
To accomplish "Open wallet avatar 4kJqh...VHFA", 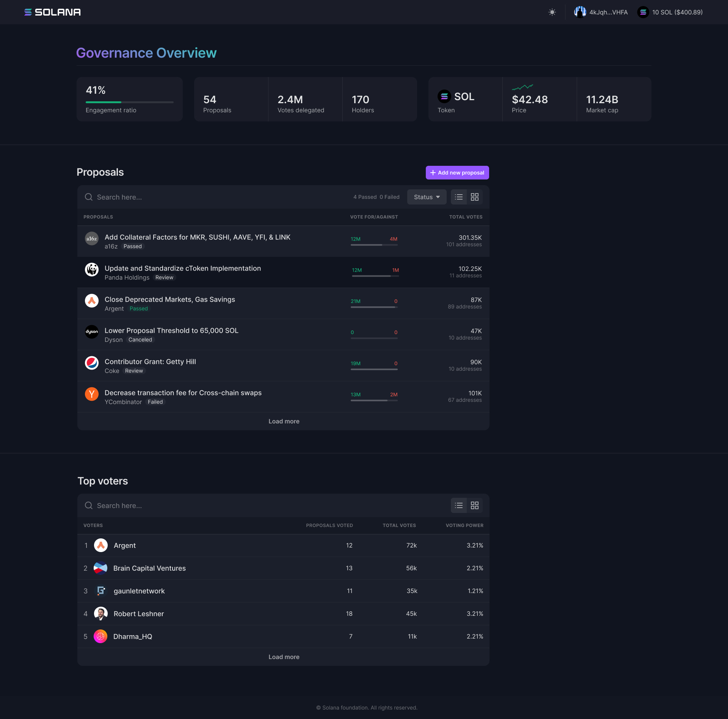I will click(x=580, y=12).
